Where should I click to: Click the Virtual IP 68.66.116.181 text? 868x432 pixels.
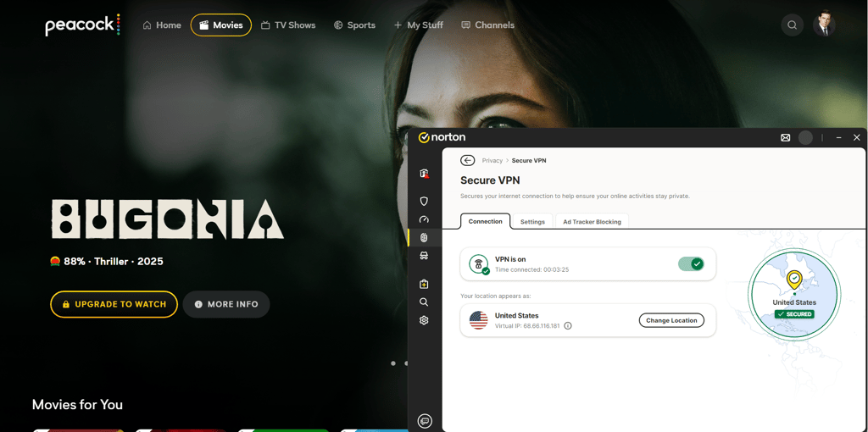[527, 326]
